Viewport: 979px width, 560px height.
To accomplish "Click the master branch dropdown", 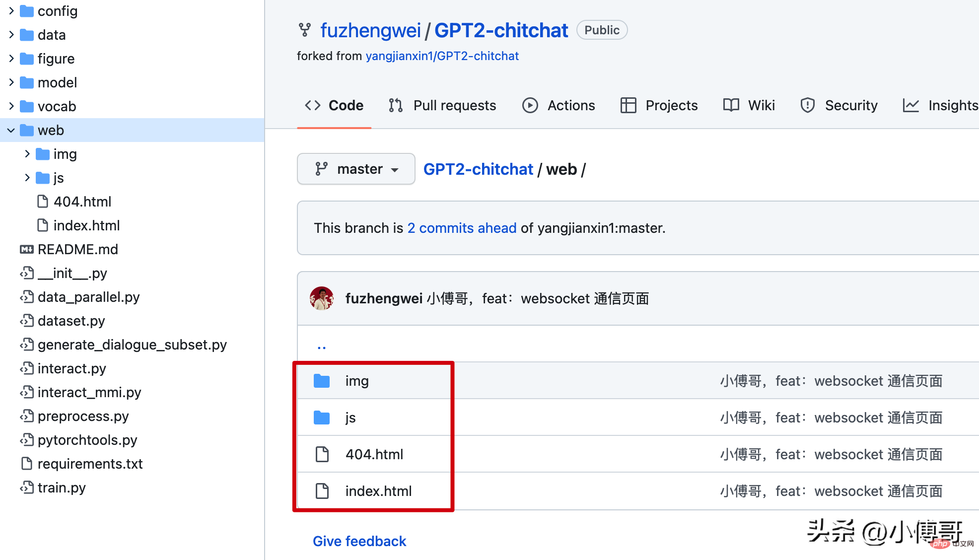I will pos(355,169).
